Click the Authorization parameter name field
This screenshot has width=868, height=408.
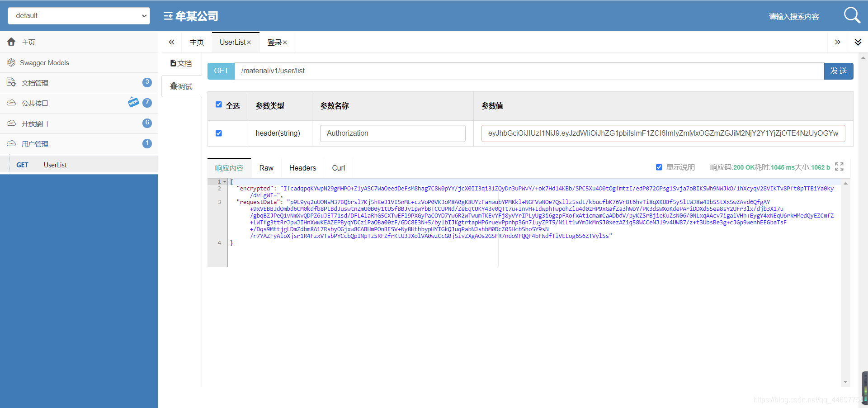pos(393,133)
